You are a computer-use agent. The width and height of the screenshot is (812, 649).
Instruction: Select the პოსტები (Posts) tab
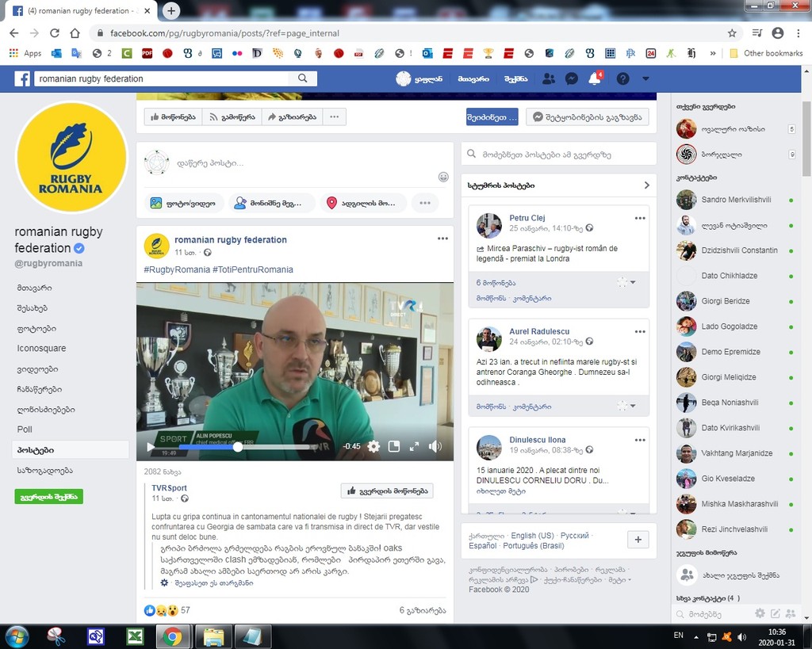(x=70, y=450)
